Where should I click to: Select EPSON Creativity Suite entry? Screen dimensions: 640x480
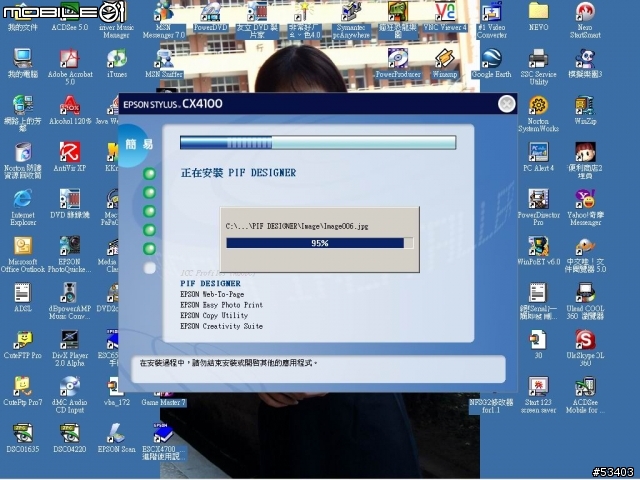(222, 326)
